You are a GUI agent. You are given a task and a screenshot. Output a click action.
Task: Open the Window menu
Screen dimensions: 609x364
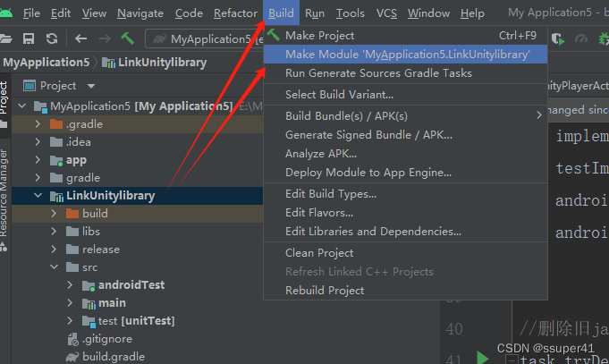(428, 13)
